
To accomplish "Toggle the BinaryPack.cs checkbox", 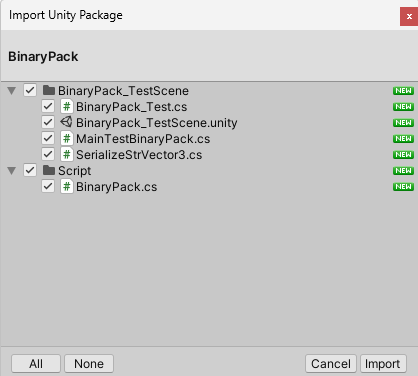I will [x=48, y=186].
